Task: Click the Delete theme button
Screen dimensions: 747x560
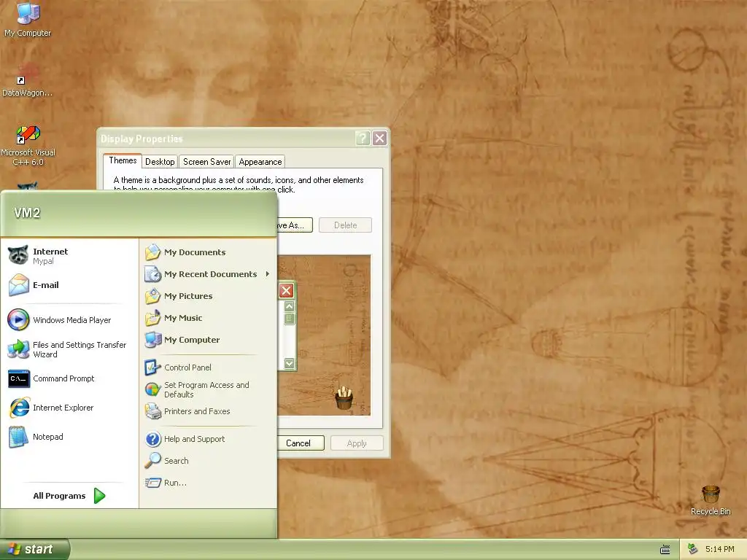Action: pos(345,225)
